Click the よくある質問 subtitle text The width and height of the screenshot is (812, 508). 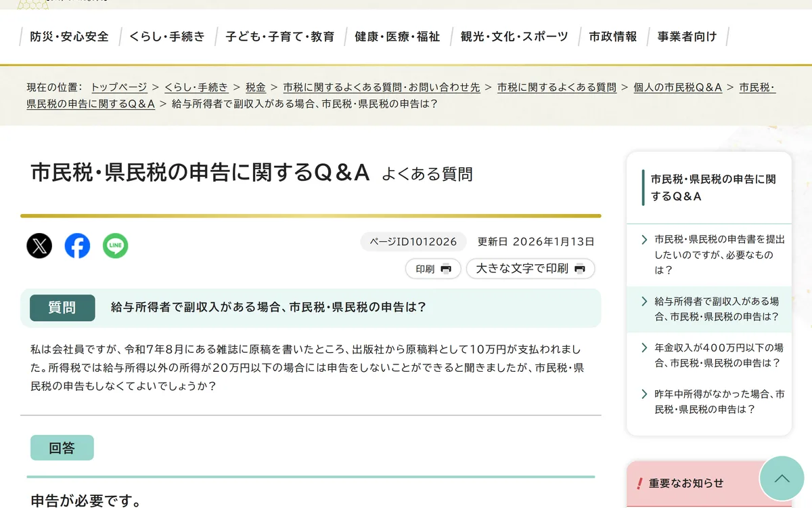click(x=427, y=174)
